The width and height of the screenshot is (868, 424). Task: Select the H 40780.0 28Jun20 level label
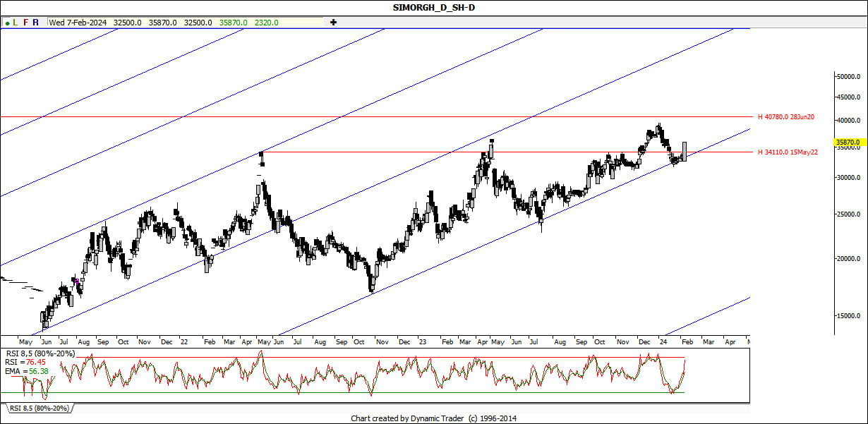pos(786,117)
